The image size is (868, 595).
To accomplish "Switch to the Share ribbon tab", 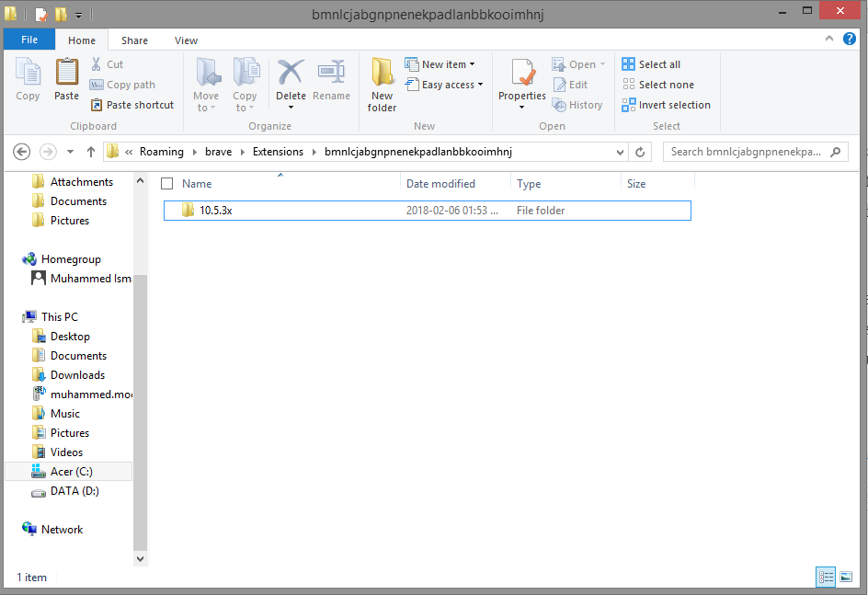I will (x=134, y=40).
